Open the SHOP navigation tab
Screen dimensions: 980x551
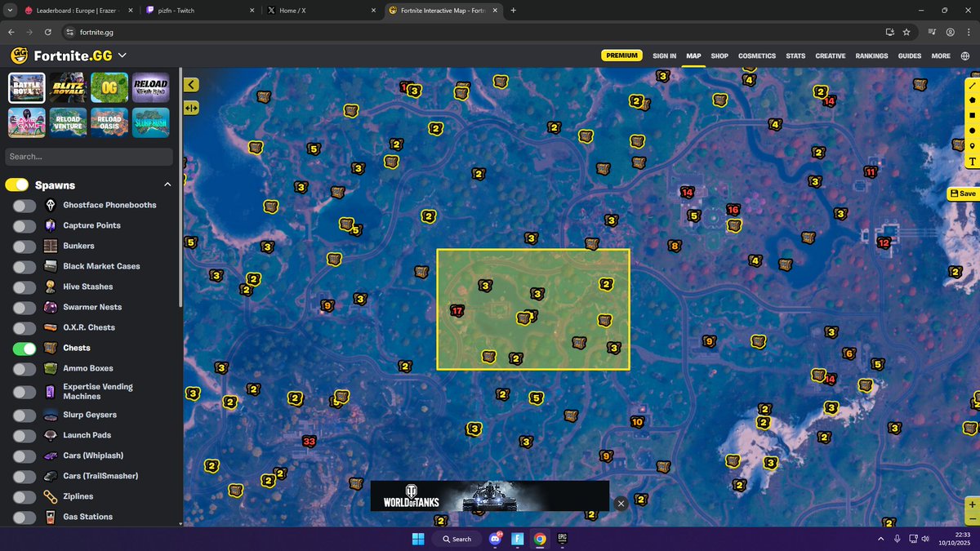pos(719,56)
